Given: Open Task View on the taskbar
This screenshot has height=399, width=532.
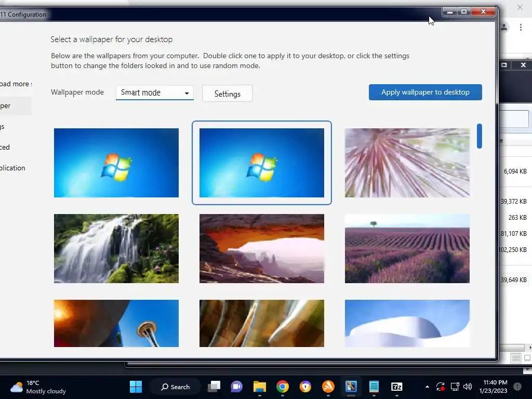Looking at the screenshot, I should click(x=214, y=387).
